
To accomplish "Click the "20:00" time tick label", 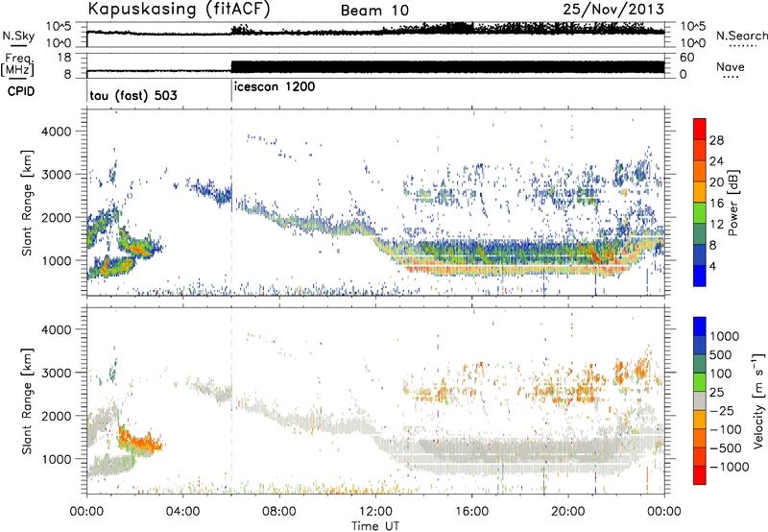I will 567,512.
